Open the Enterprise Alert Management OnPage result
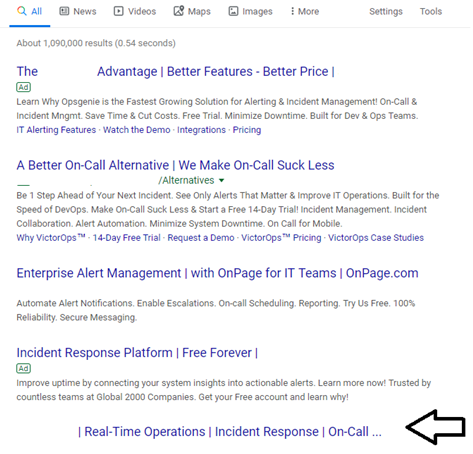The width and height of the screenshot is (473, 454). (x=217, y=273)
